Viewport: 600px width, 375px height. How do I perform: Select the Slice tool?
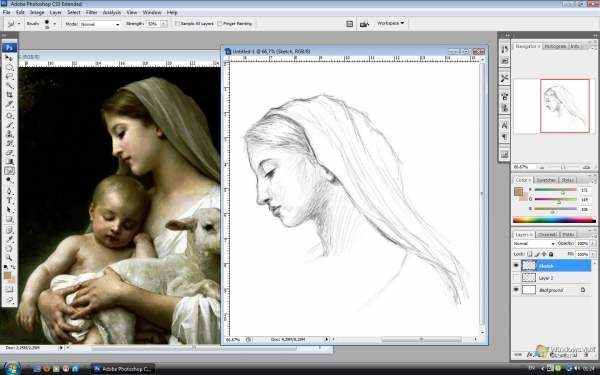pyautogui.click(x=9, y=104)
